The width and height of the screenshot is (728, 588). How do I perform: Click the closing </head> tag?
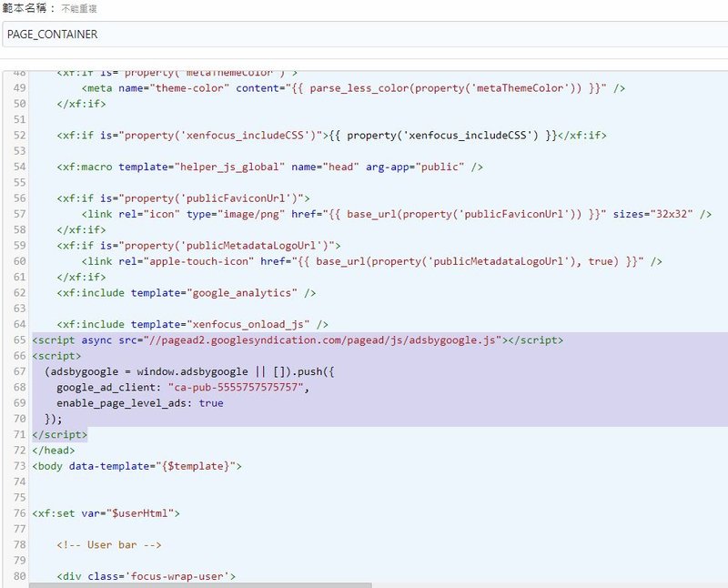tap(54, 451)
